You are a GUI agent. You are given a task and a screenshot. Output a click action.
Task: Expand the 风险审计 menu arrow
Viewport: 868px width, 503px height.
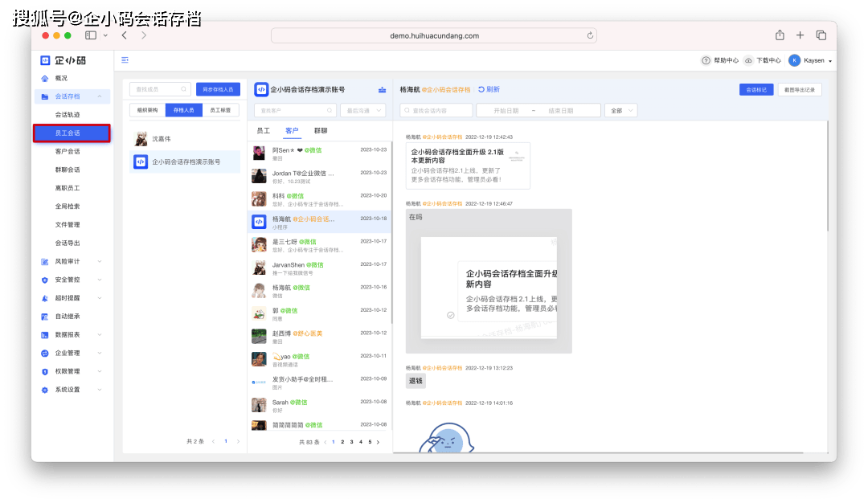pos(100,261)
